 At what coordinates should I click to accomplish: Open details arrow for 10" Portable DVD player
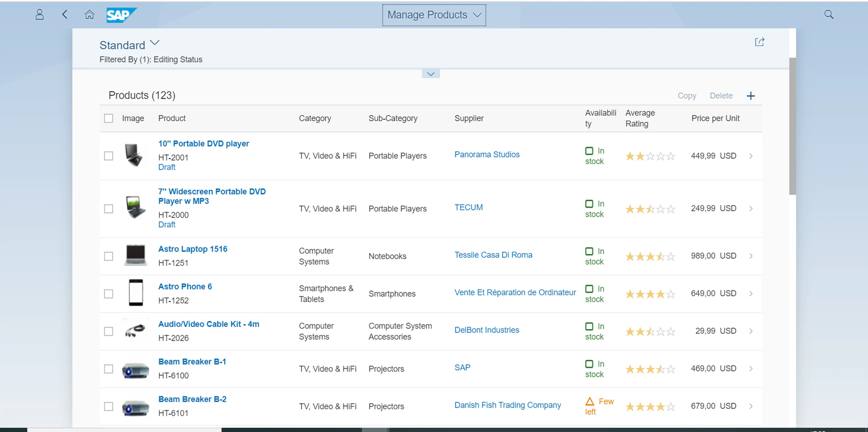[751, 156]
